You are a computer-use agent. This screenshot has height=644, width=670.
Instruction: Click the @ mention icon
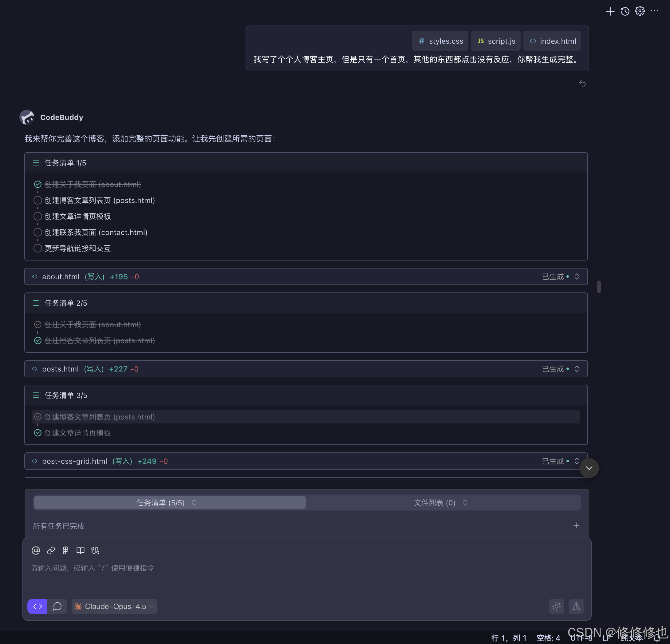tap(36, 550)
